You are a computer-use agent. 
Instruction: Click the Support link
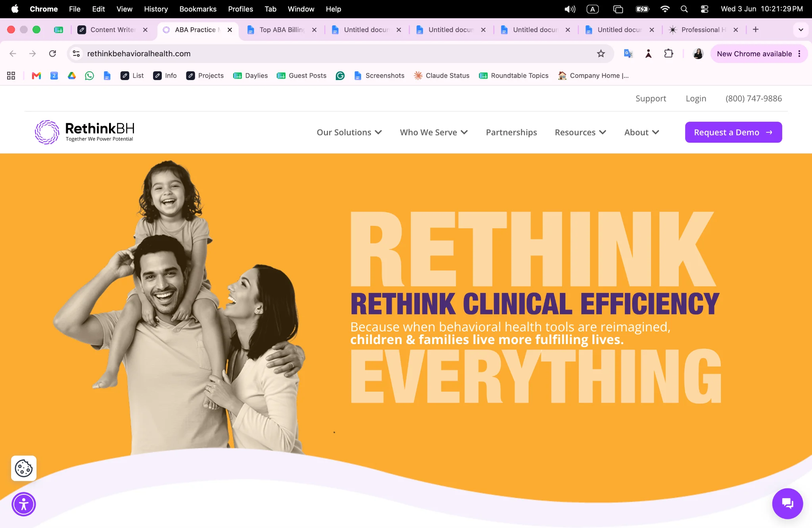[x=651, y=98]
